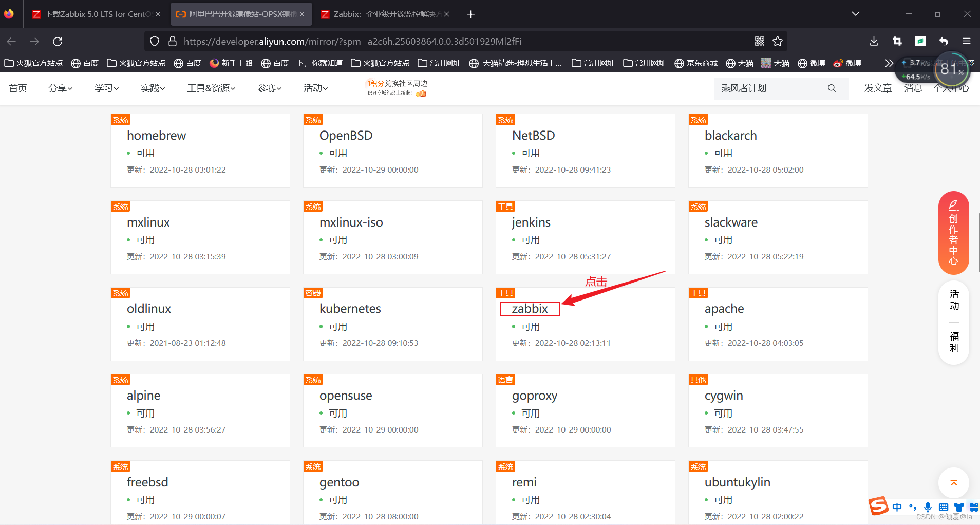Bookmark this page with the star icon

click(778, 41)
